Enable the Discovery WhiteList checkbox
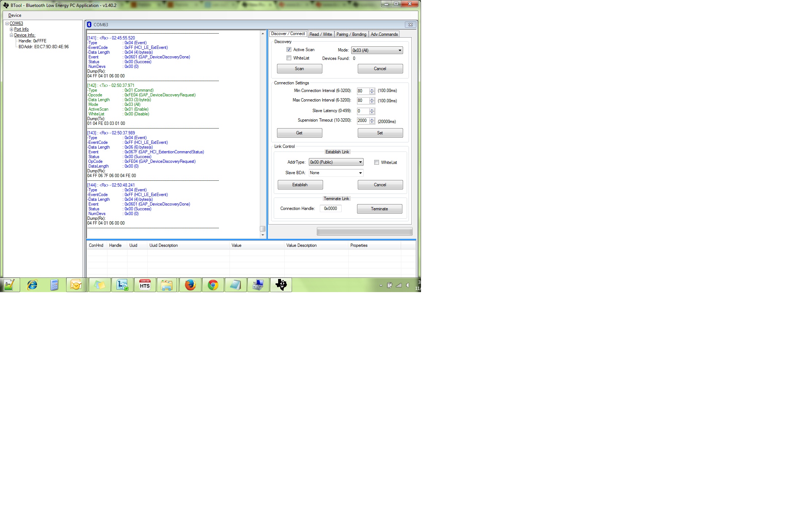804x532 pixels. (289, 58)
